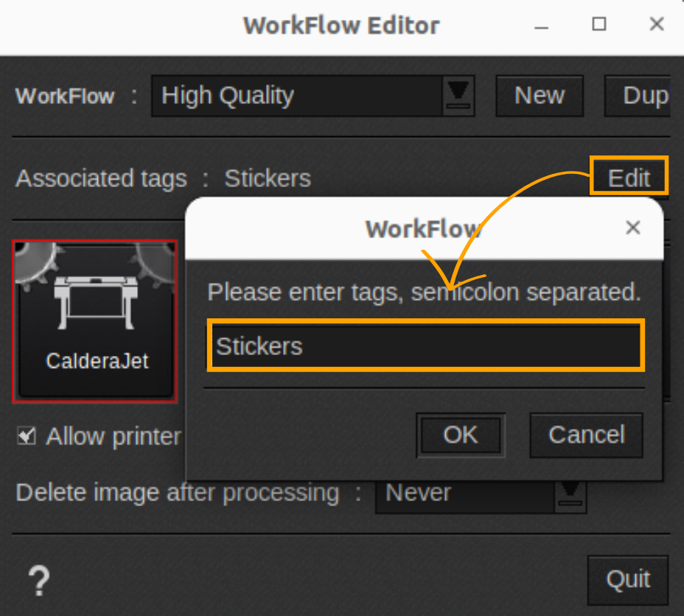Screen dimensions: 684x616
Task: Confirm the tags by clicking OK
Action: (x=460, y=435)
